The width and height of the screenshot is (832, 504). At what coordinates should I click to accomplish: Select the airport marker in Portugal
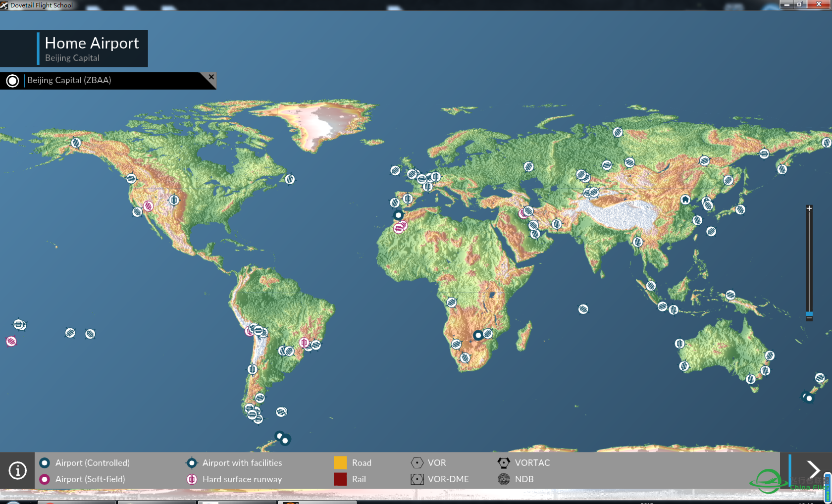pyautogui.click(x=395, y=202)
